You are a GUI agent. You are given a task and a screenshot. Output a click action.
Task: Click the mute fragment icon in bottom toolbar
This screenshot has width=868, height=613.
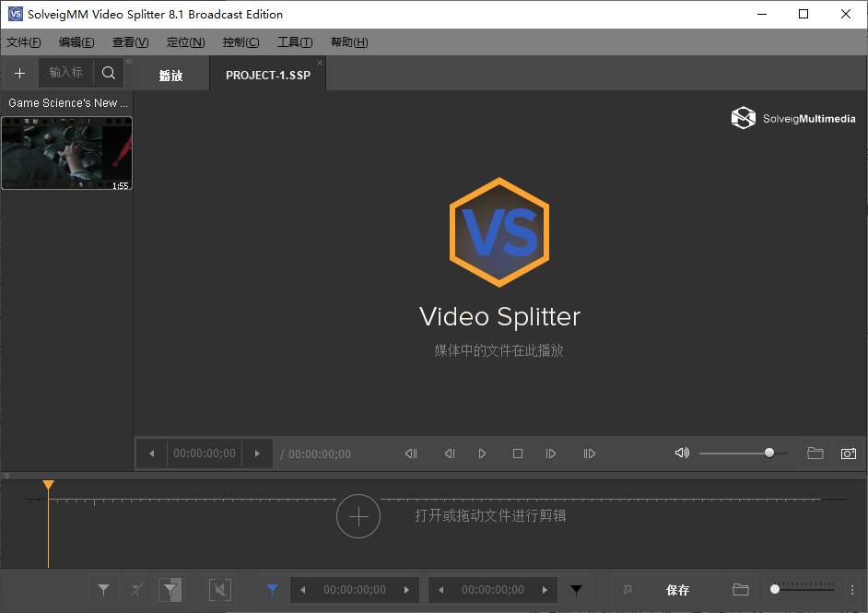[221, 589]
